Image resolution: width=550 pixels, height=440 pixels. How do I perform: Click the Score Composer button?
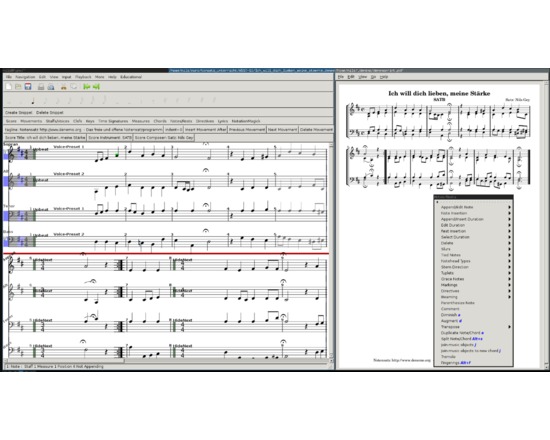tap(164, 138)
